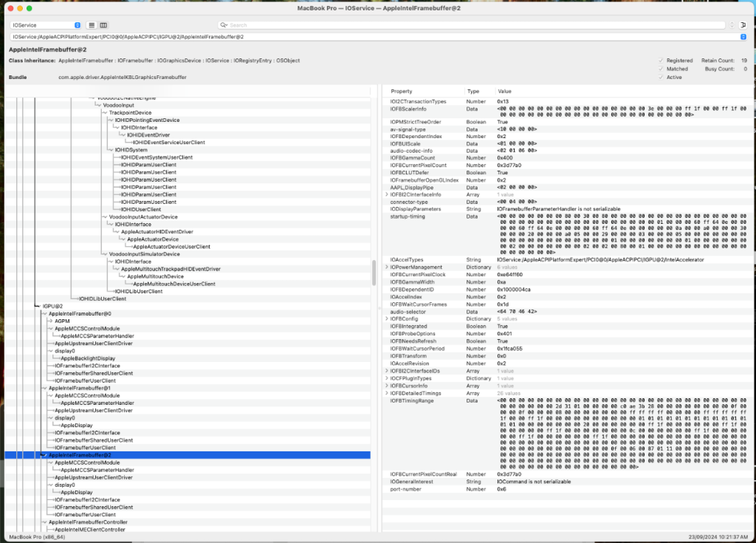Viewport: 756px width, 543px height.
Task: Expand the IOFBDetailedTimings array
Action: tap(386, 393)
